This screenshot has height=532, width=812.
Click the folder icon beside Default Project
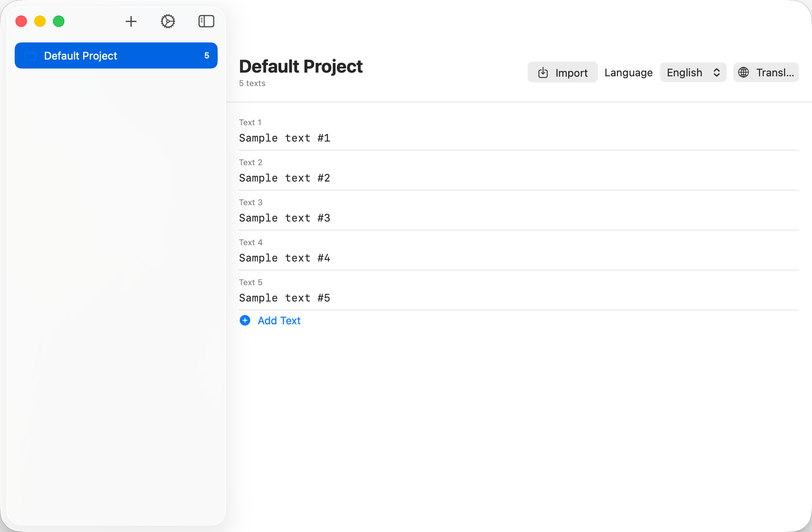coord(31,55)
